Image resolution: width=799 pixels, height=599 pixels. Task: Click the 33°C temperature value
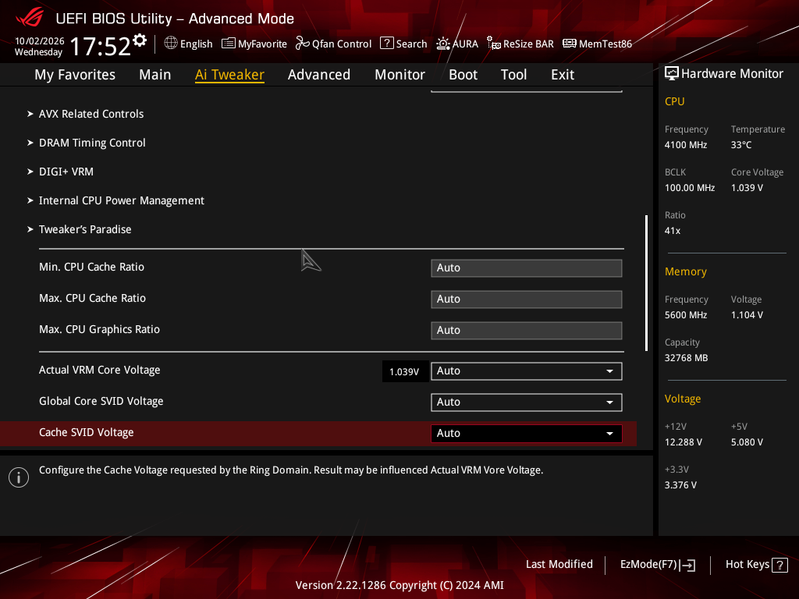[741, 145]
